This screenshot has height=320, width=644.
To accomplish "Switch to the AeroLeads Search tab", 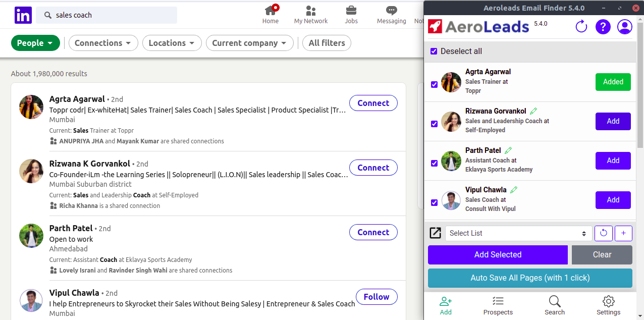I will (555, 306).
